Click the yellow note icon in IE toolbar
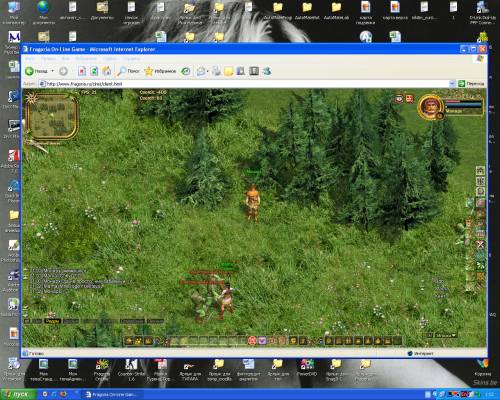 (x=228, y=71)
